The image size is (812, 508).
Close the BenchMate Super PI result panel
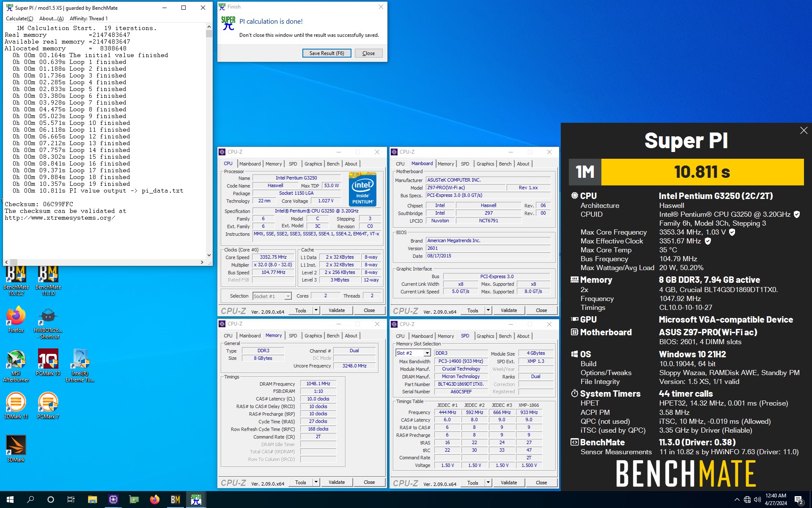coord(804,131)
